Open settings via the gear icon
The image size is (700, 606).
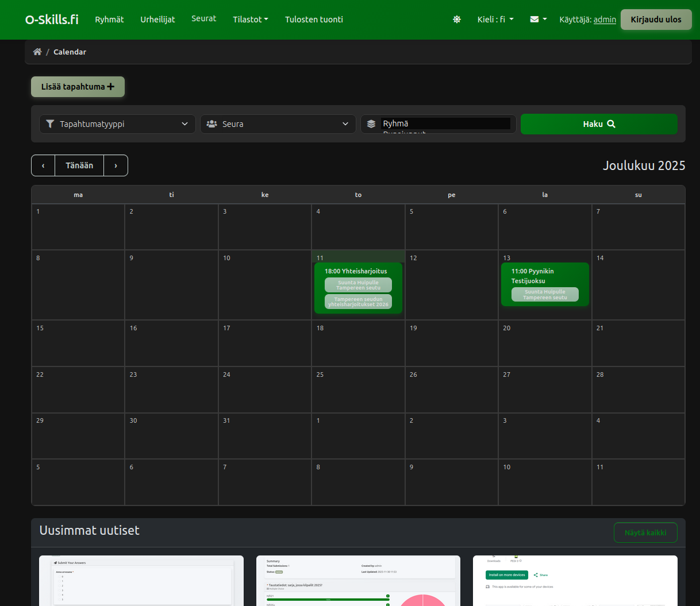tap(457, 19)
